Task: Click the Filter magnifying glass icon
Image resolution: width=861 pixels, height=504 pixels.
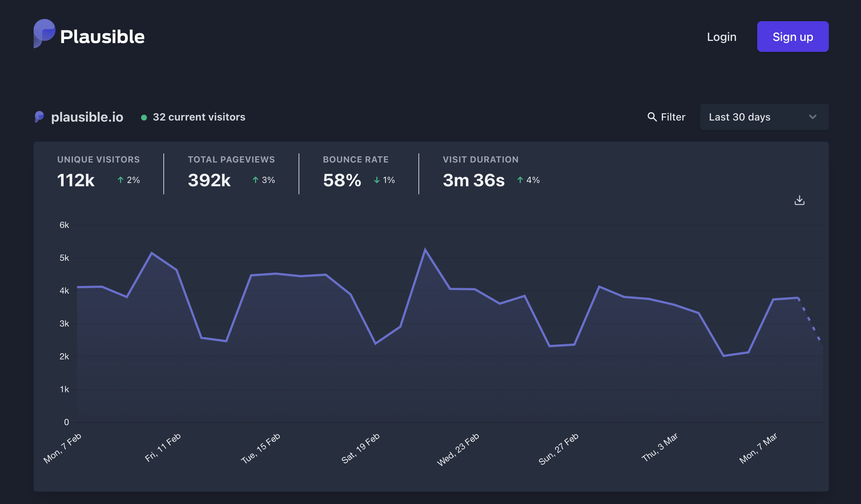Action: pyautogui.click(x=652, y=117)
